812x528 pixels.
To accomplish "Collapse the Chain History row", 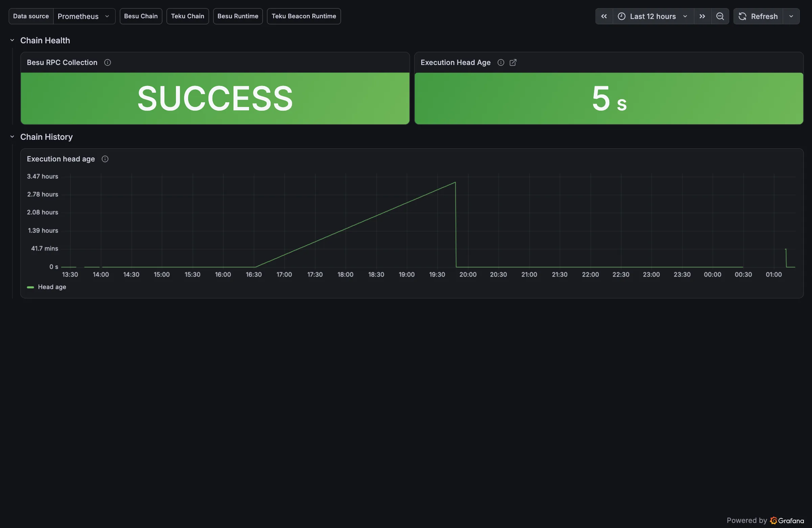I will [12, 137].
